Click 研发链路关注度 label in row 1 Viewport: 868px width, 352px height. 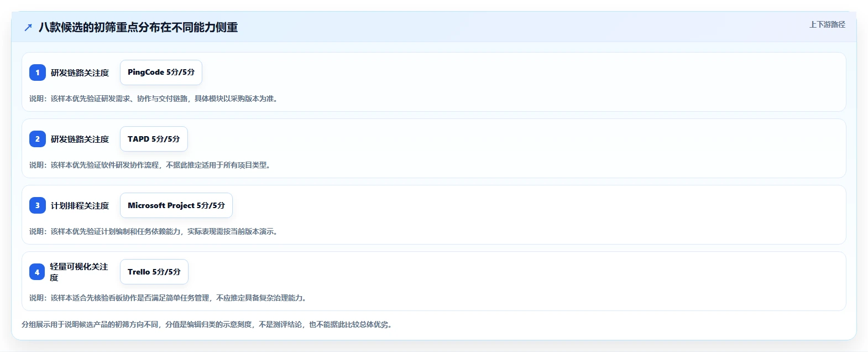point(80,73)
